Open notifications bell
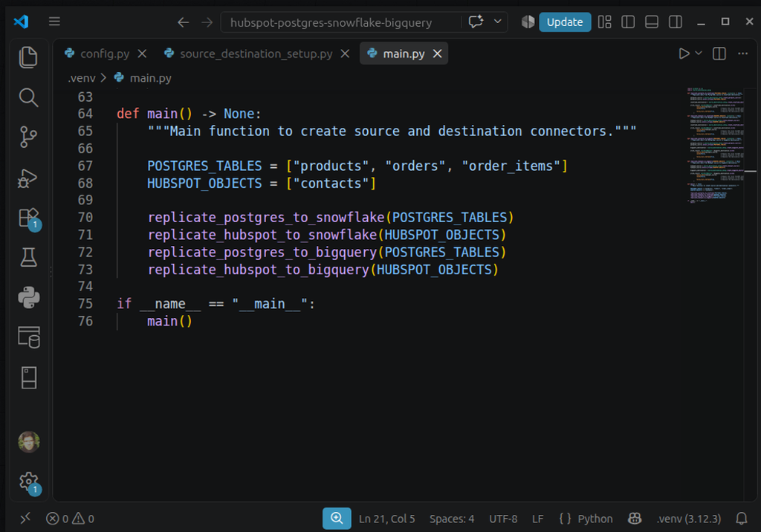Image resolution: width=761 pixels, height=532 pixels. point(741,519)
